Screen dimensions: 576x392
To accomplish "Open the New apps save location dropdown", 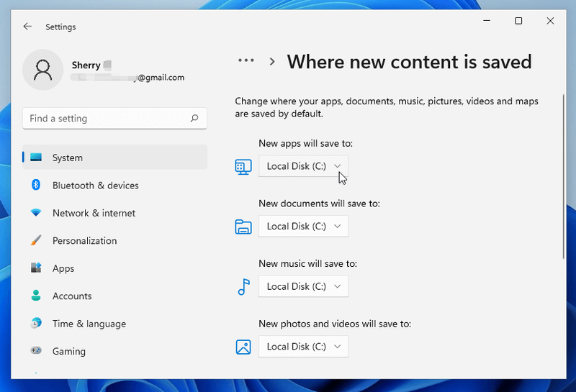I will 303,166.
